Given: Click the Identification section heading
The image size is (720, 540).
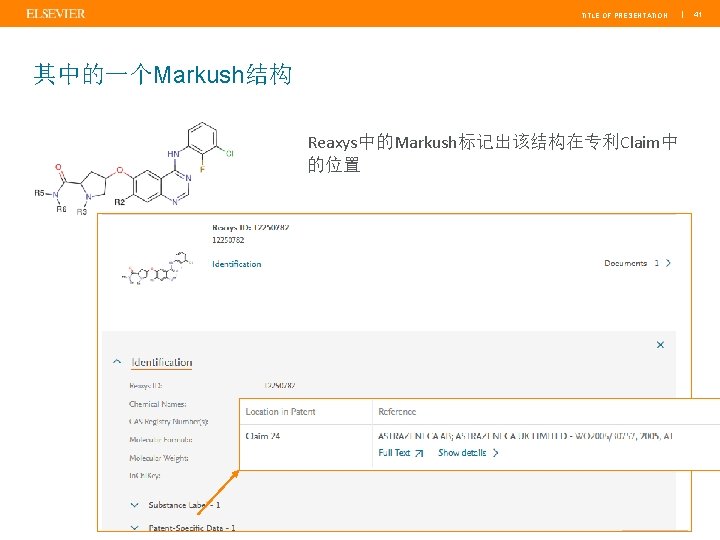Looking at the screenshot, I should pos(162,362).
